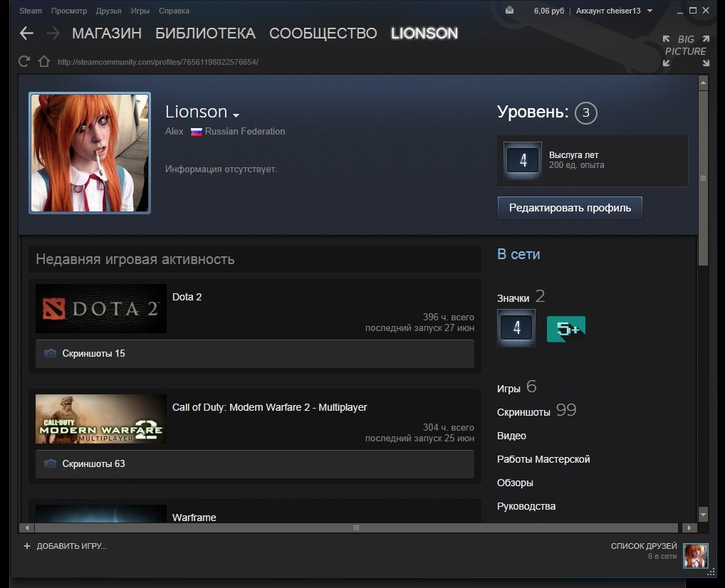Click the horizontal scrollbar left arrow
This screenshot has width=725, height=588.
click(27, 527)
